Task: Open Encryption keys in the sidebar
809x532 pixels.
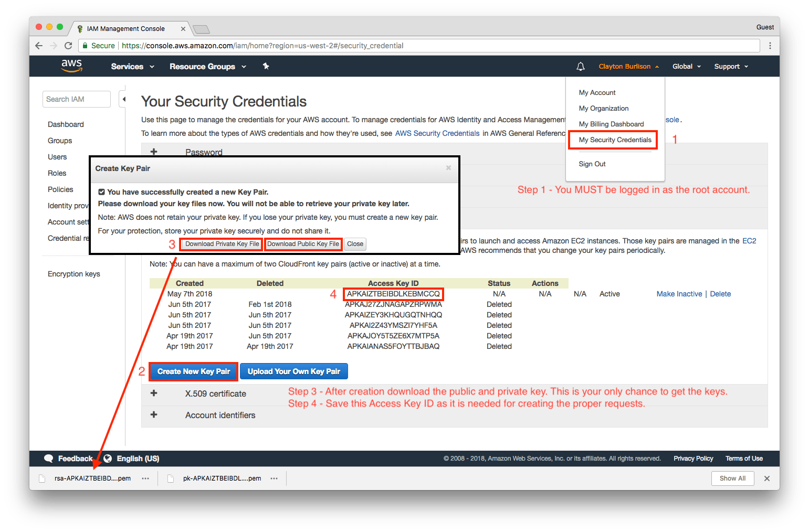Action: point(74,274)
